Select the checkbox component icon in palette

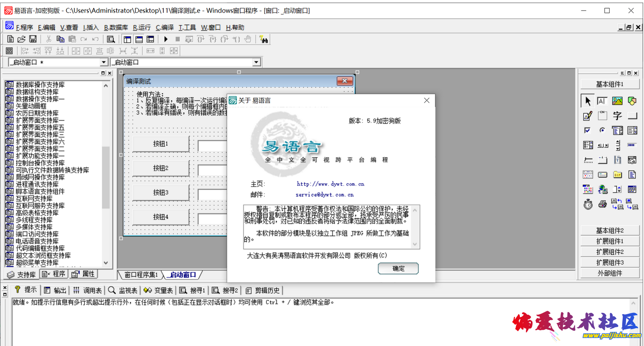pos(587,130)
